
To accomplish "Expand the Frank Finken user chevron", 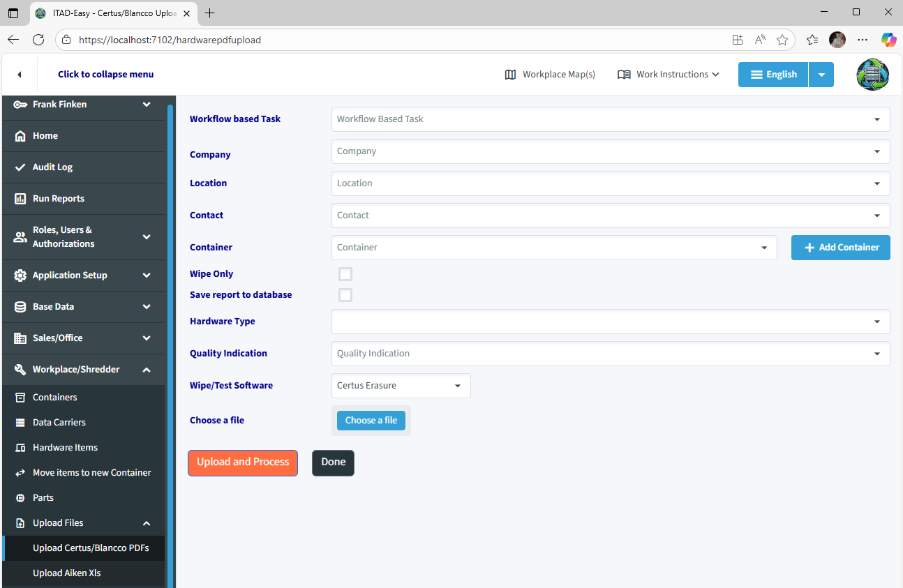I will point(147,105).
